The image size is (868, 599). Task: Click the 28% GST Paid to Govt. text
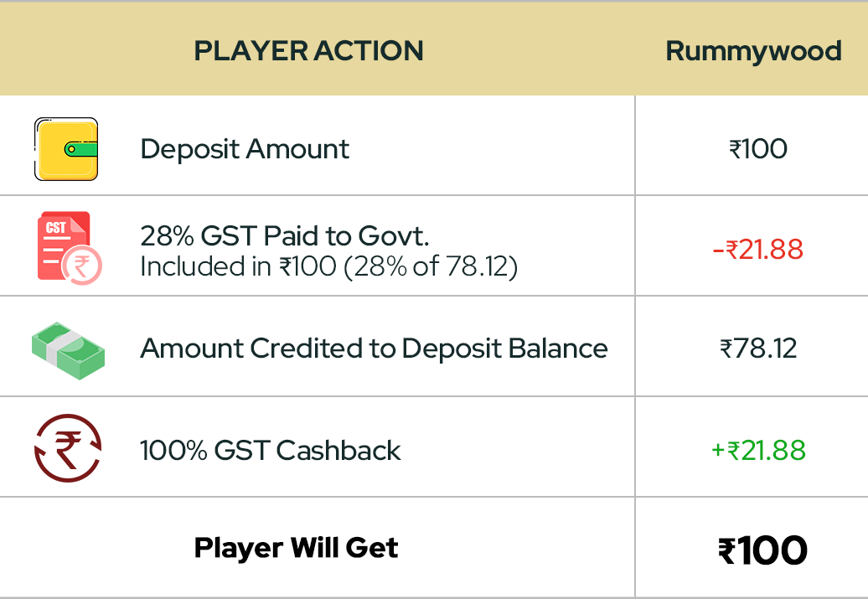pyautogui.click(x=285, y=236)
